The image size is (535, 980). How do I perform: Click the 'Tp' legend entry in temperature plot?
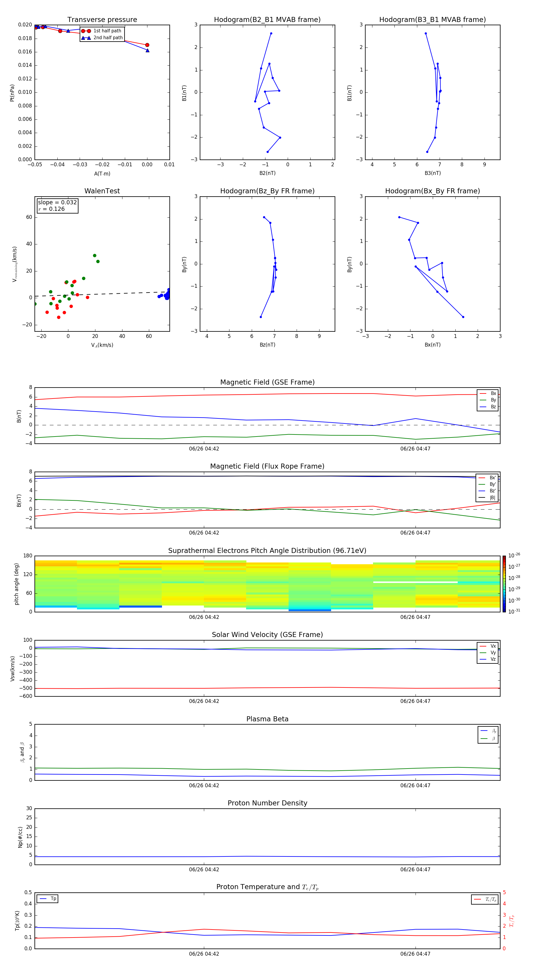coord(48,899)
